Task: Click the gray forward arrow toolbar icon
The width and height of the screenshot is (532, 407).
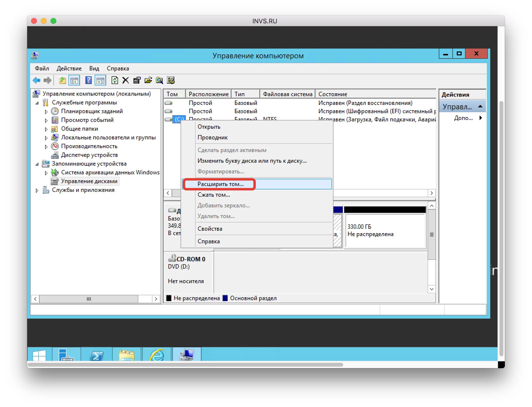Action: (47, 80)
